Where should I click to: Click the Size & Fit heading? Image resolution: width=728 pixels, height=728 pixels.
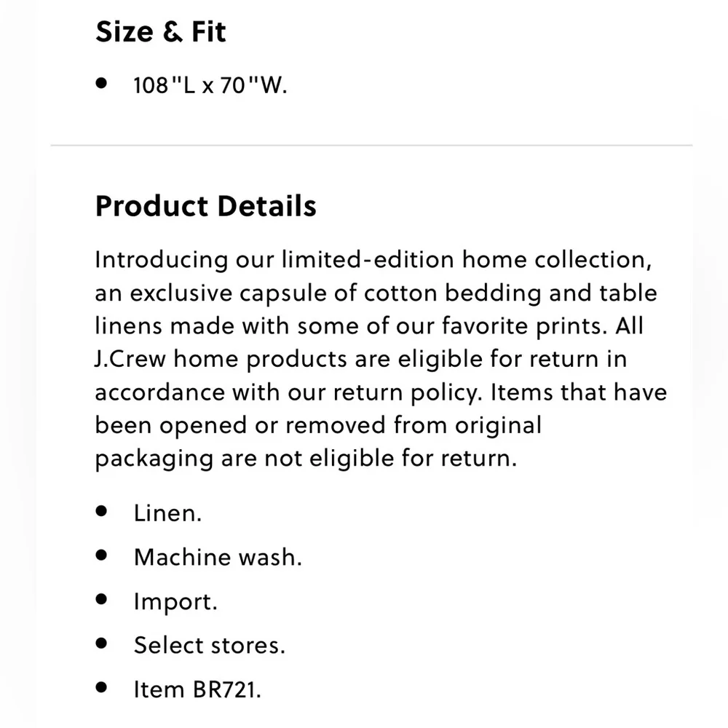coord(161,33)
